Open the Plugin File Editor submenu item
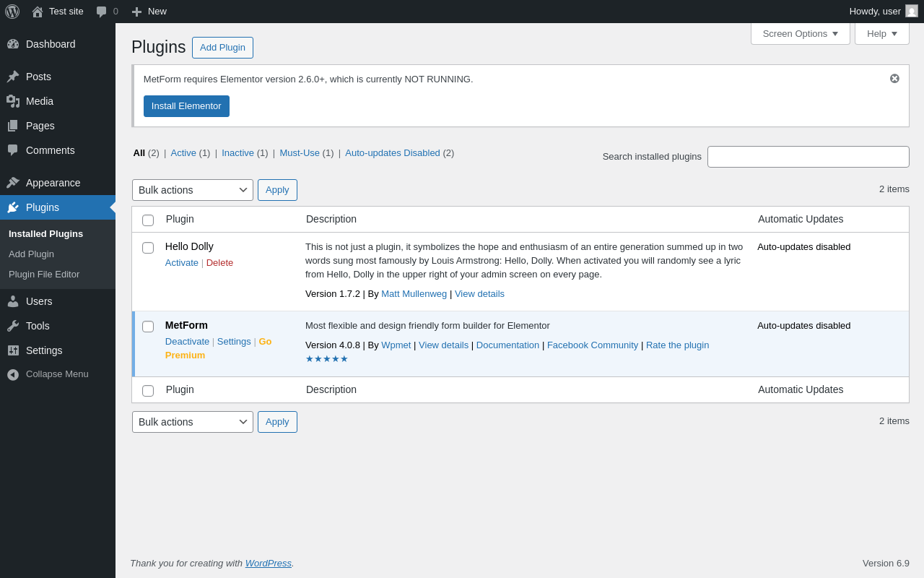Image resolution: width=924 pixels, height=578 pixels. [x=44, y=275]
